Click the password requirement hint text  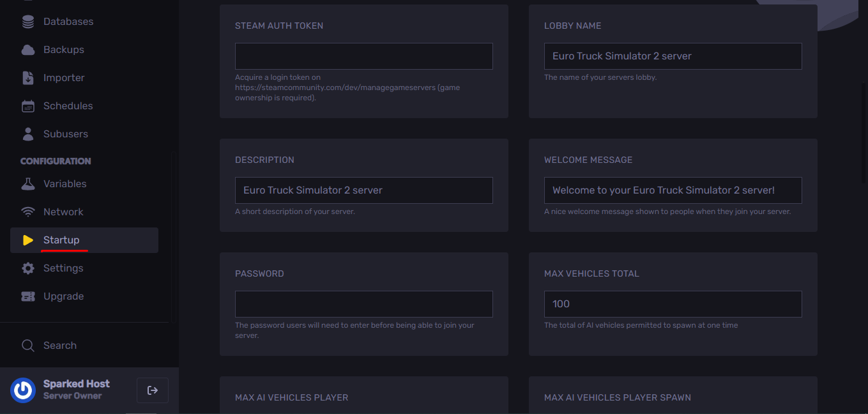tap(355, 330)
